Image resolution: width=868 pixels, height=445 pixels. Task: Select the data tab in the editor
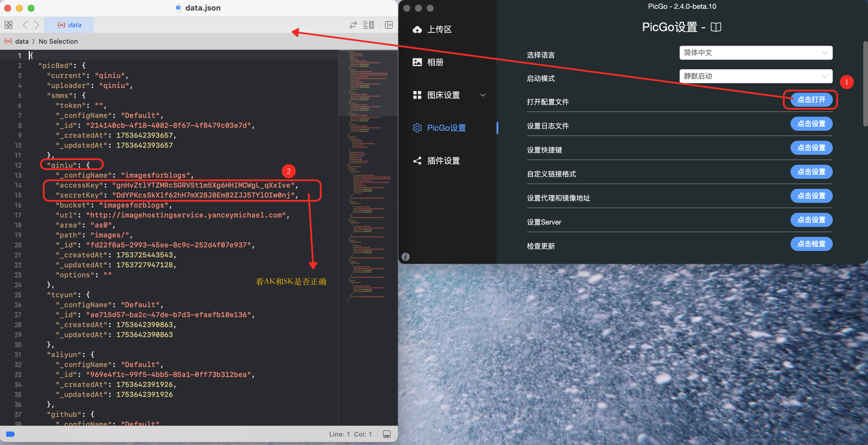[x=69, y=25]
